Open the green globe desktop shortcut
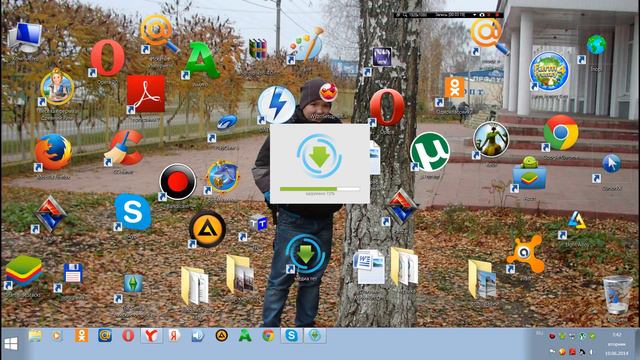640x360 pixels. click(596, 45)
